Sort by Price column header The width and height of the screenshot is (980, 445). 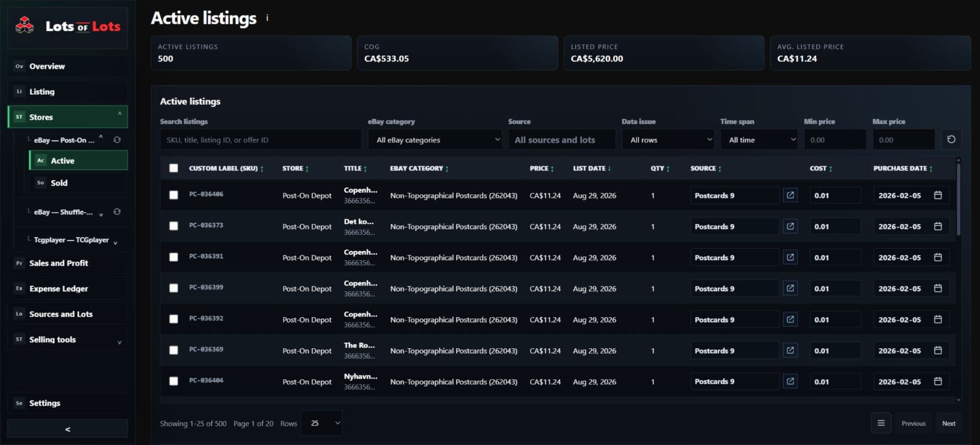pos(541,168)
